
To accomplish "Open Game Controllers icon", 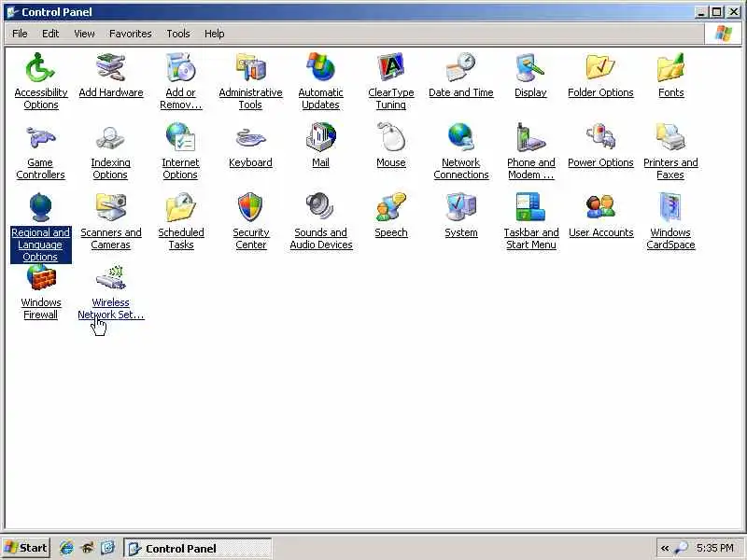I will coord(40,137).
